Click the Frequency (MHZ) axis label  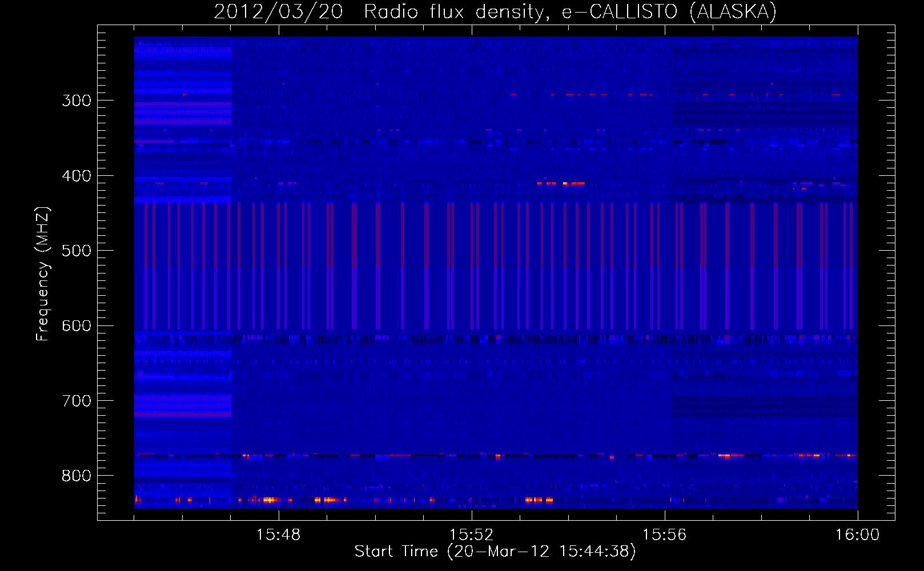pyautogui.click(x=43, y=274)
